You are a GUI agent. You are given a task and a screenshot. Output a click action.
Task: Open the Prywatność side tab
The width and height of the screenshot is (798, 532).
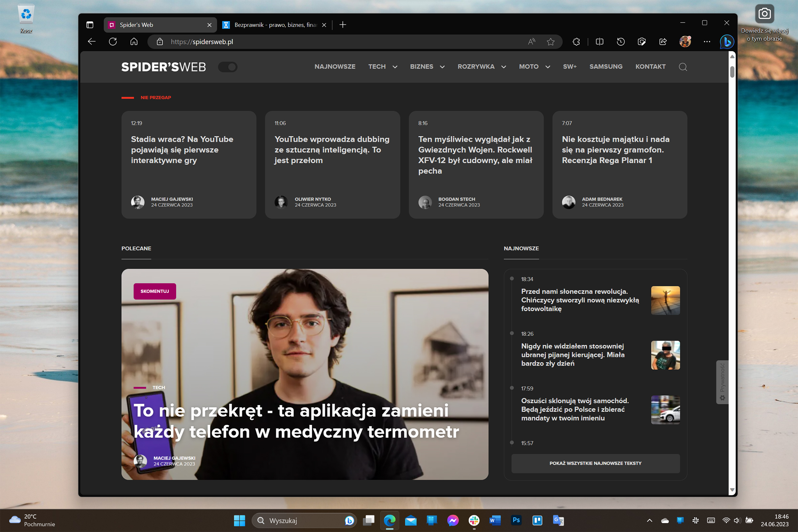pyautogui.click(x=722, y=382)
